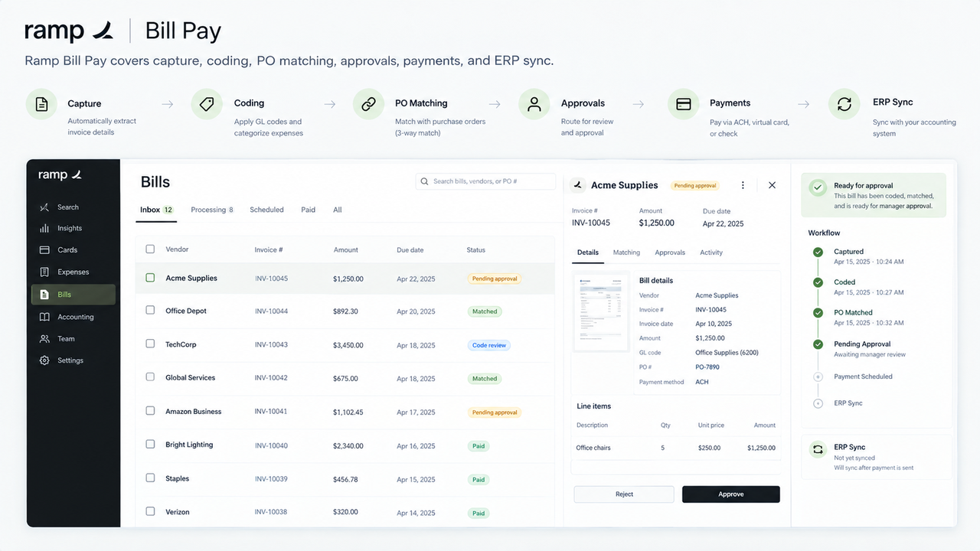Click the $2,340.00 amount cell

click(x=348, y=446)
